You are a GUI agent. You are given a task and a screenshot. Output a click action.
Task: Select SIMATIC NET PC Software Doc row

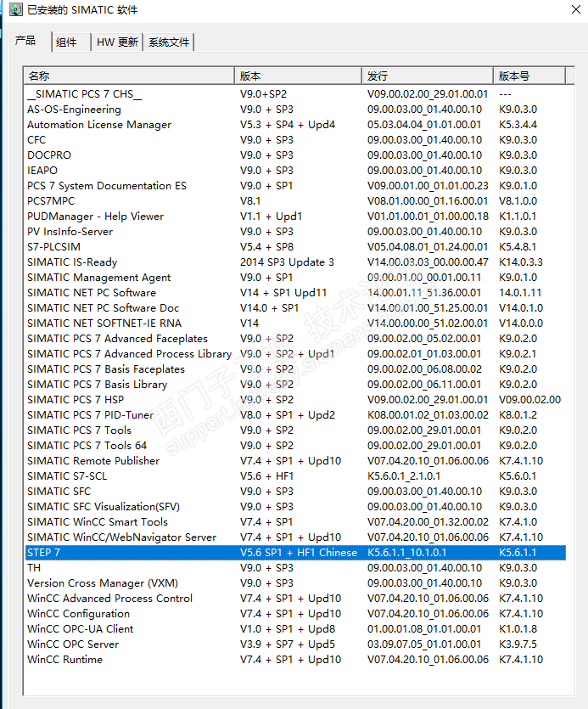coord(295,308)
